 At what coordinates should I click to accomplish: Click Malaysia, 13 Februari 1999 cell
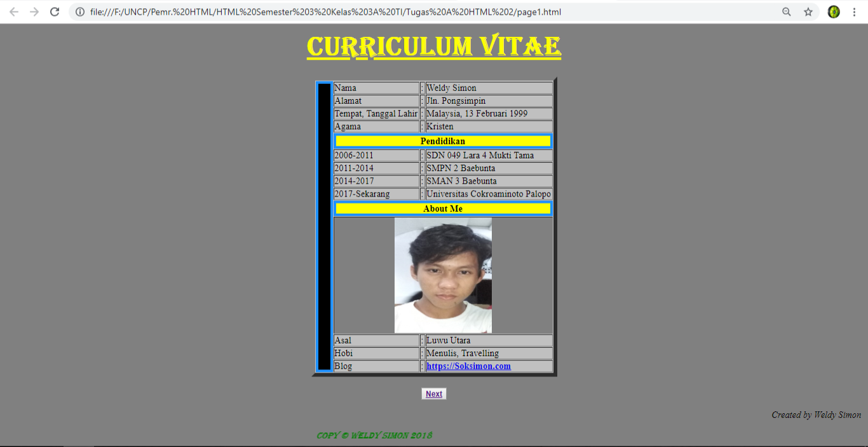(489, 114)
